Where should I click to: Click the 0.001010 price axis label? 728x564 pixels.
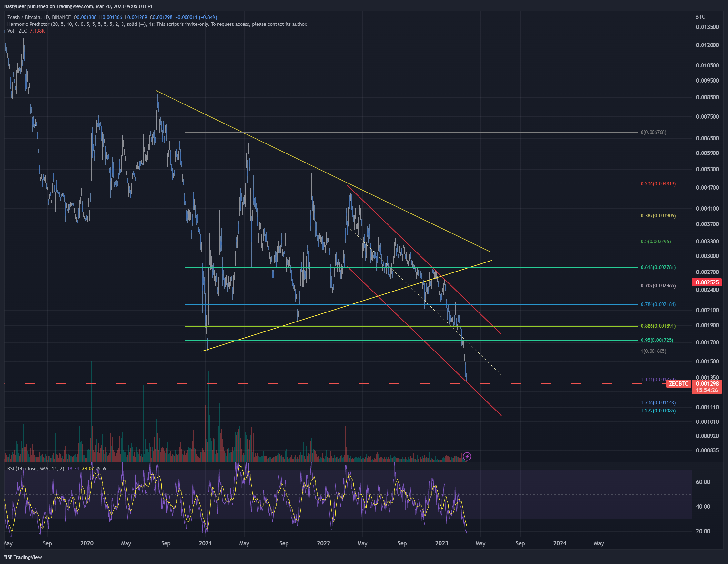707,422
